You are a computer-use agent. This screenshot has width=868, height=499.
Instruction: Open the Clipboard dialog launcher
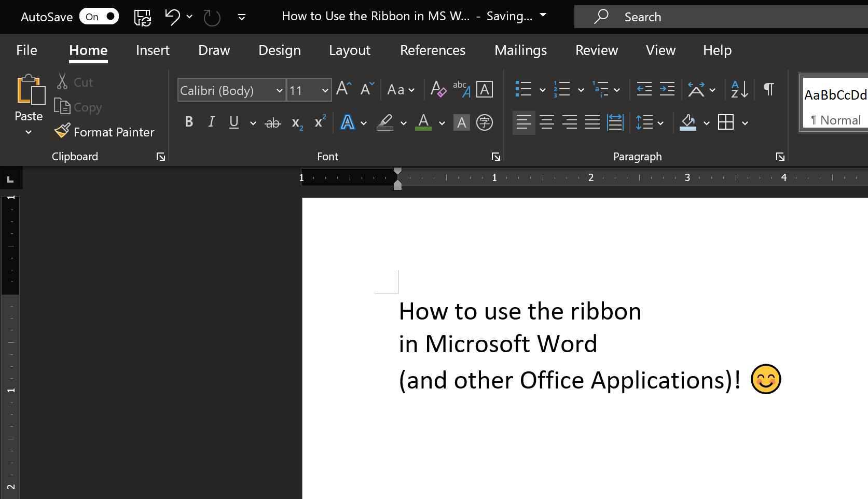point(161,157)
